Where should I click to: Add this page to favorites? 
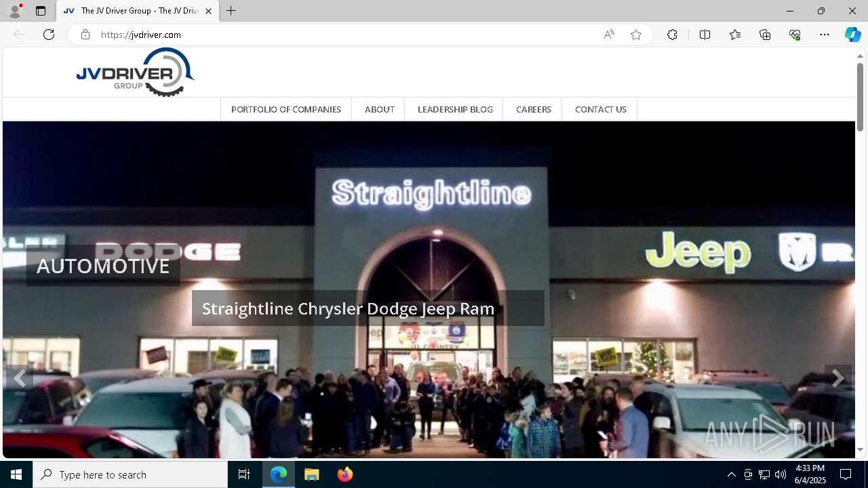(636, 35)
